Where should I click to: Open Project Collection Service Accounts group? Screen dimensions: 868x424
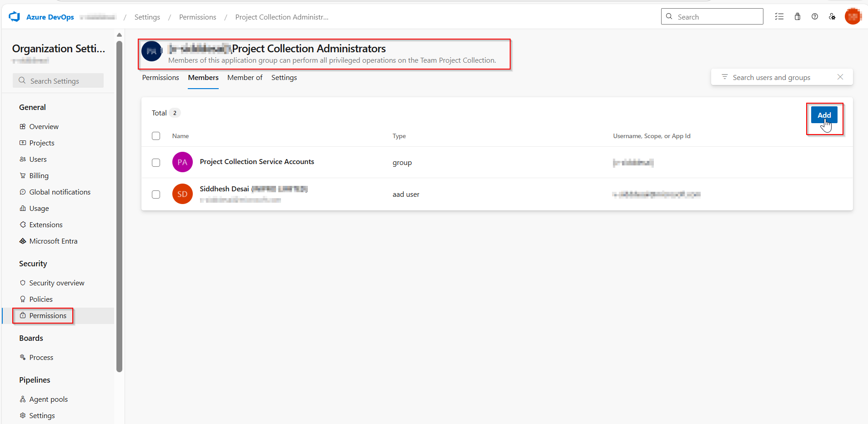pos(257,162)
